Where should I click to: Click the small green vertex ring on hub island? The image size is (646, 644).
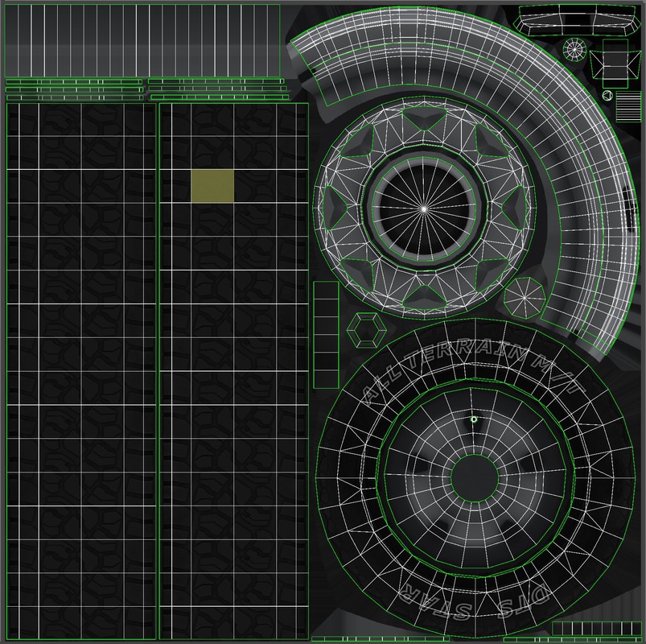coord(474,419)
